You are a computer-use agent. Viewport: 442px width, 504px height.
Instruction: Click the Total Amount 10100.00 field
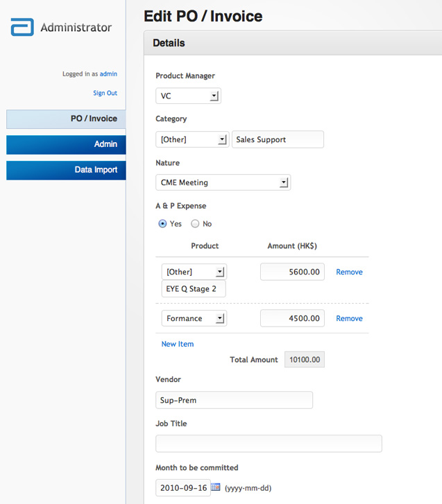point(305,359)
